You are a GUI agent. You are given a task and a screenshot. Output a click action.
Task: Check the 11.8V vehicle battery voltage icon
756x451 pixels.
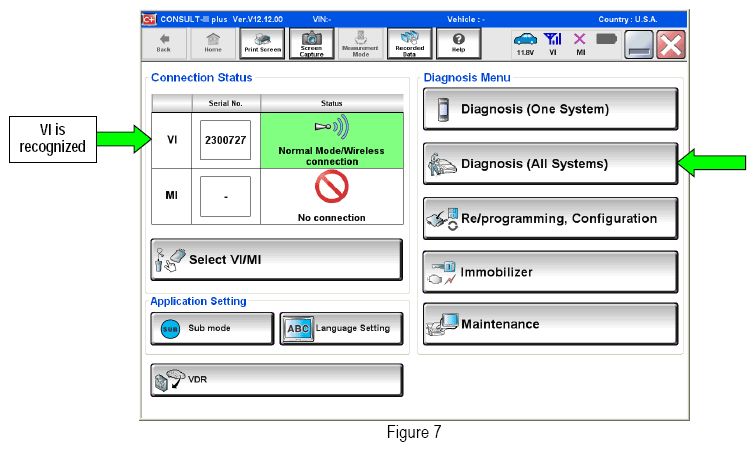525,43
